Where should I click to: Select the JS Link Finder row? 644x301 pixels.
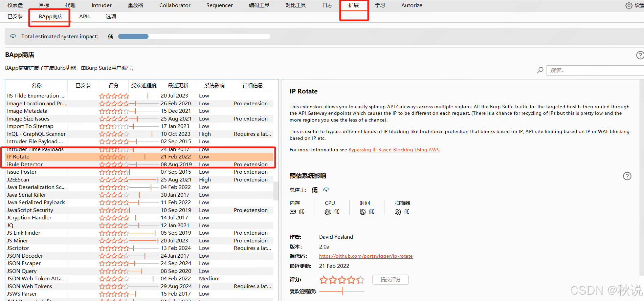[x=139, y=233]
